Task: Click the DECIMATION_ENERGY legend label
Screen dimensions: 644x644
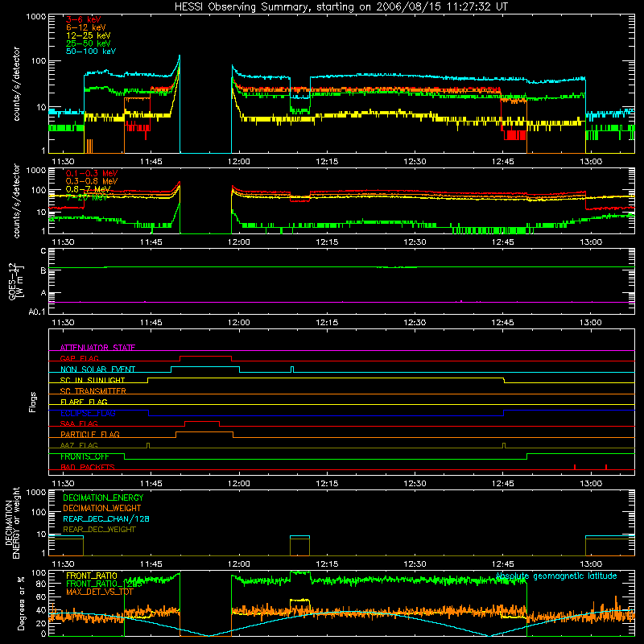Action: (x=103, y=497)
